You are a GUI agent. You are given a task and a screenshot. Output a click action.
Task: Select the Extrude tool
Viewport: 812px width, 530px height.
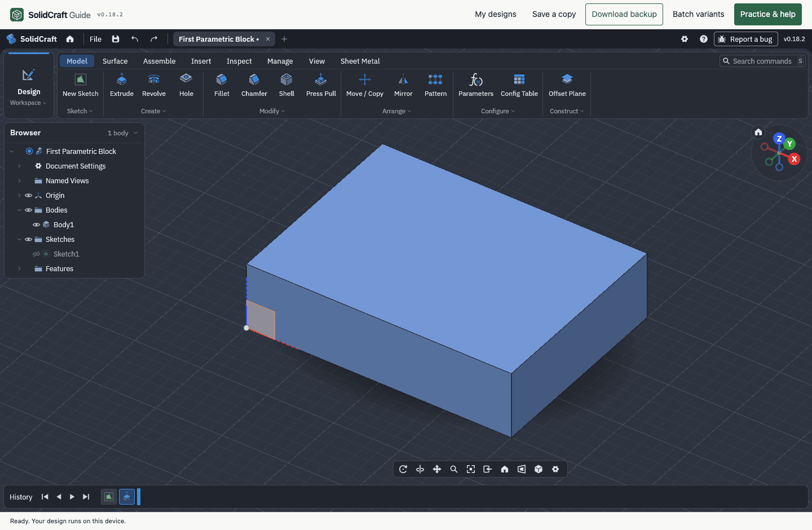pos(122,86)
